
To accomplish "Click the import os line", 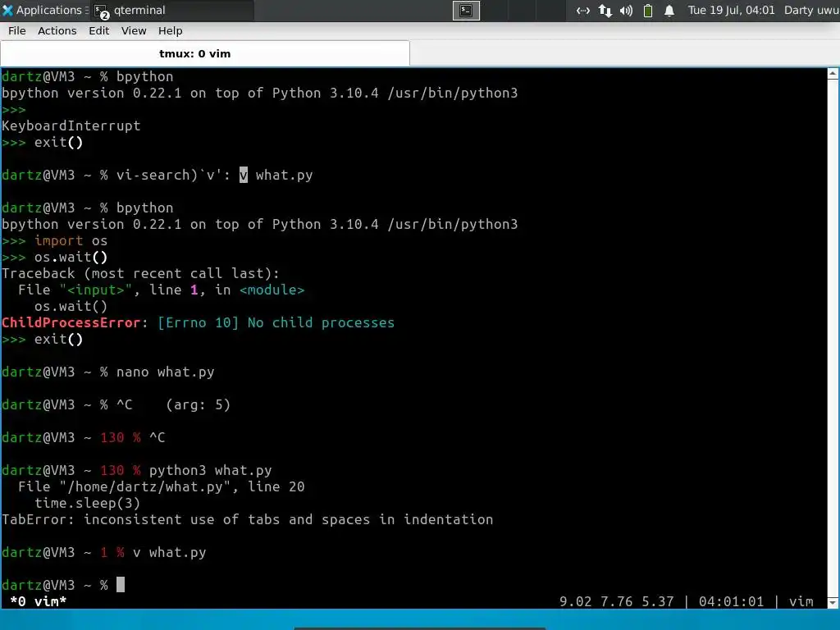I will (71, 240).
